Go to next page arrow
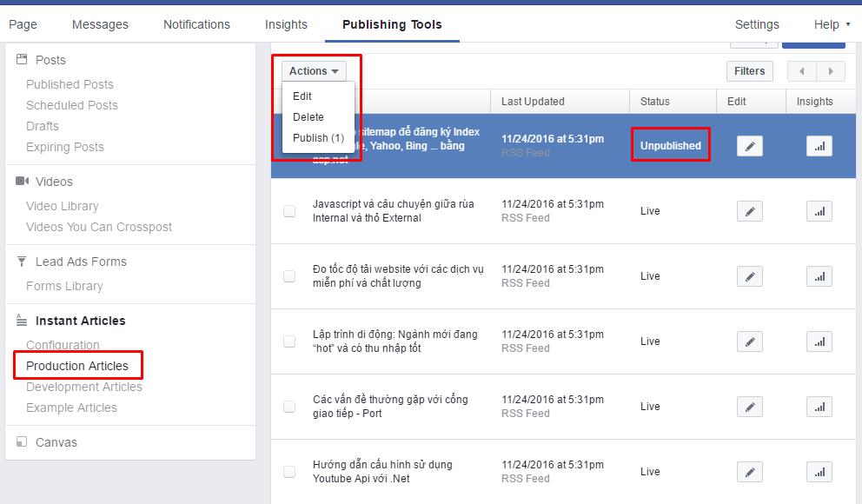Screen dimensions: 862x504 [x=831, y=71]
